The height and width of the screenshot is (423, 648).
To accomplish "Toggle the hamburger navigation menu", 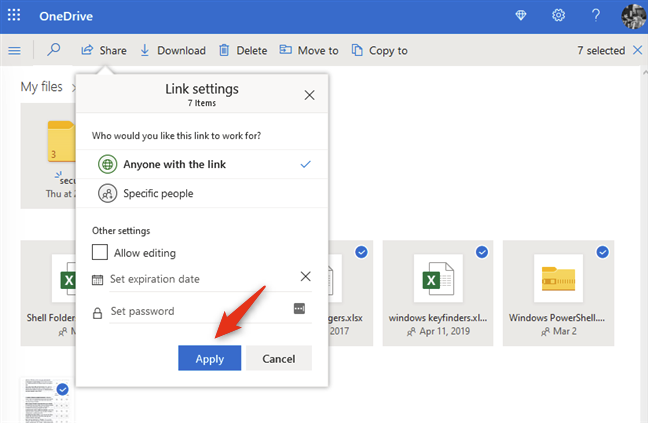I will (14, 51).
